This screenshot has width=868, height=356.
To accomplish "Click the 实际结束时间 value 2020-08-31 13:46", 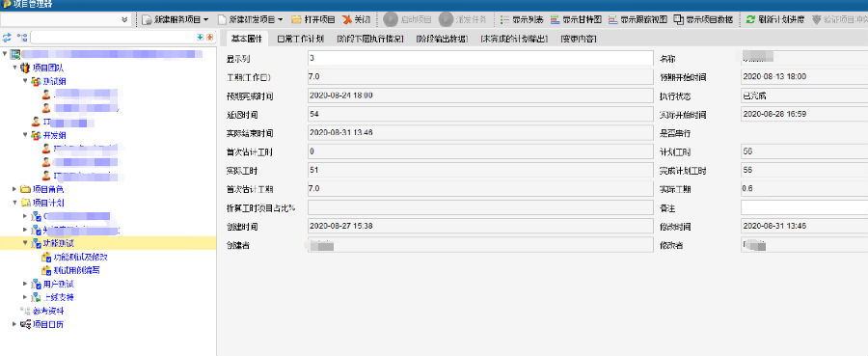I will click(x=341, y=133).
